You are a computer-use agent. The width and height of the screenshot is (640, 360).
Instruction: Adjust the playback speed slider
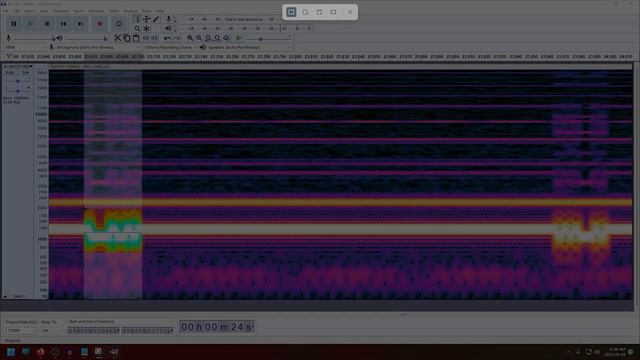(268, 39)
